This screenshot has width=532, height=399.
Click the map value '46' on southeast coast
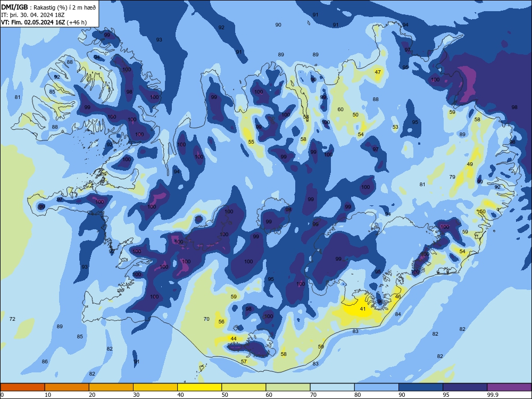click(398, 296)
